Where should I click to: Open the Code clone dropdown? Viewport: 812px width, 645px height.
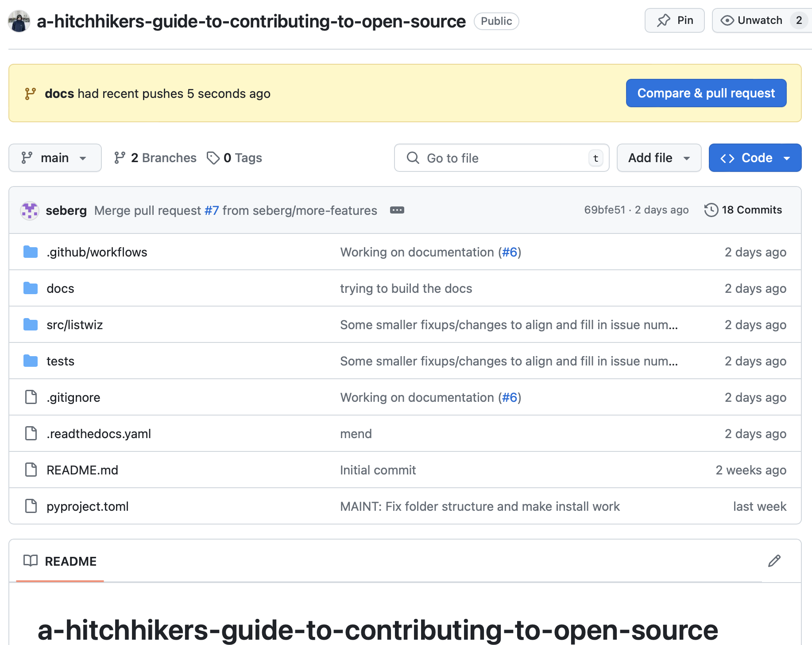pyautogui.click(x=755, y=158)
